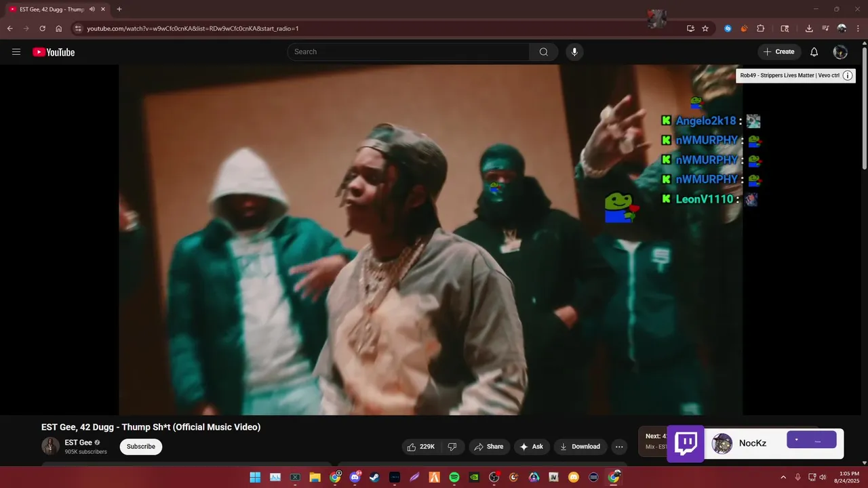Open Steam from taskbar
868x488 pixels.
coord(374,477)
